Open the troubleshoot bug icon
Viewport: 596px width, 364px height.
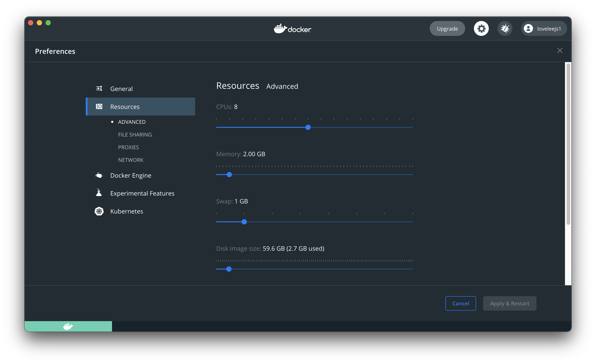[x=505, y=28]
